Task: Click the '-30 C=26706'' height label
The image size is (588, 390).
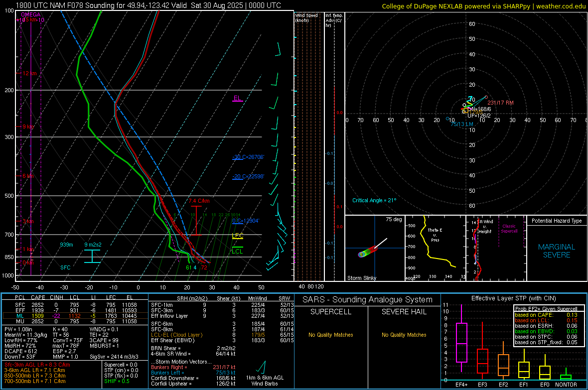Action: point(248,157)
